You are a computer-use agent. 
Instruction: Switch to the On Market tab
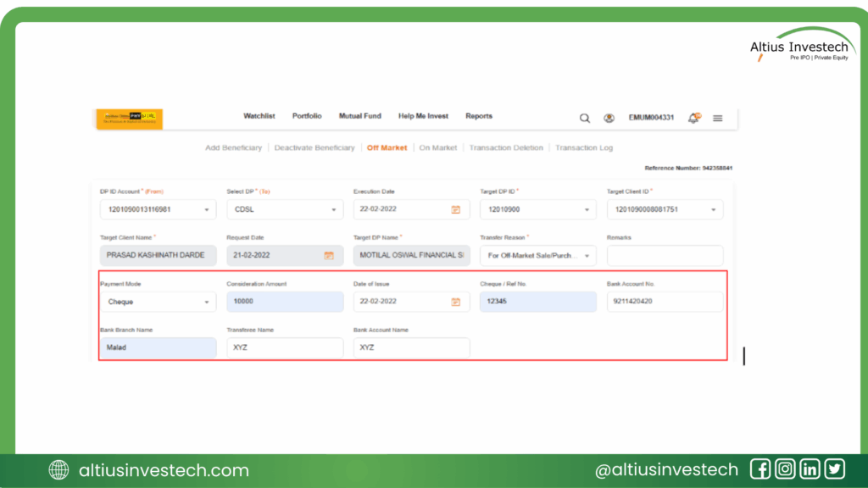[438, 148]
